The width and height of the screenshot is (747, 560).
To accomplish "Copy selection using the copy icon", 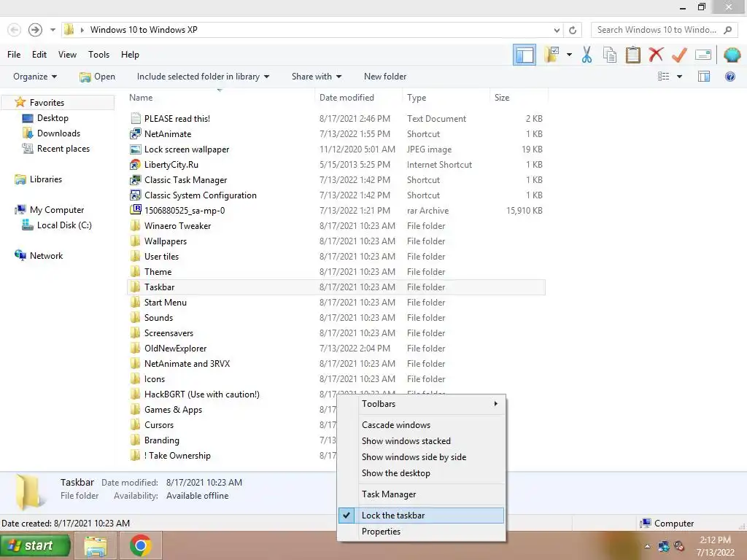I will click(x=610, y=55).
